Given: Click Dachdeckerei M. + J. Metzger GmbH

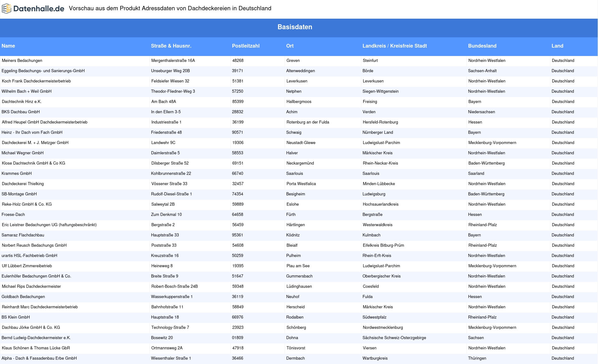Looking at the screenshot, I should click(x=35, y=143).
